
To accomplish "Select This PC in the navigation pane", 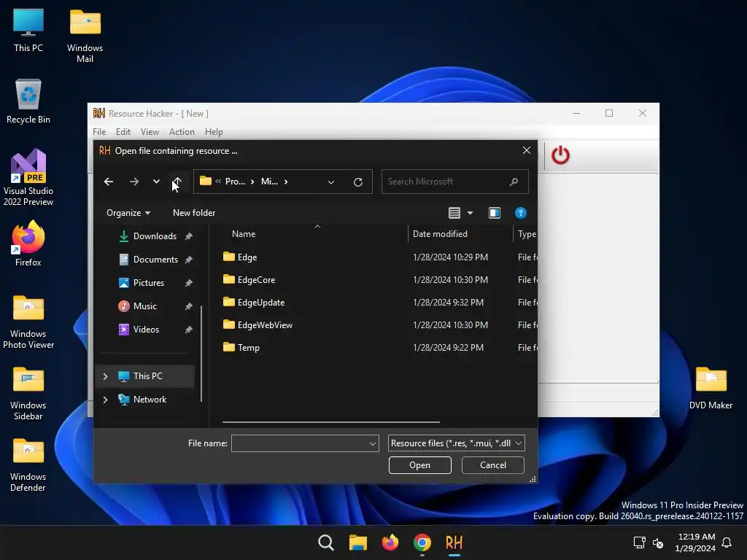I will tap(147, 376).
